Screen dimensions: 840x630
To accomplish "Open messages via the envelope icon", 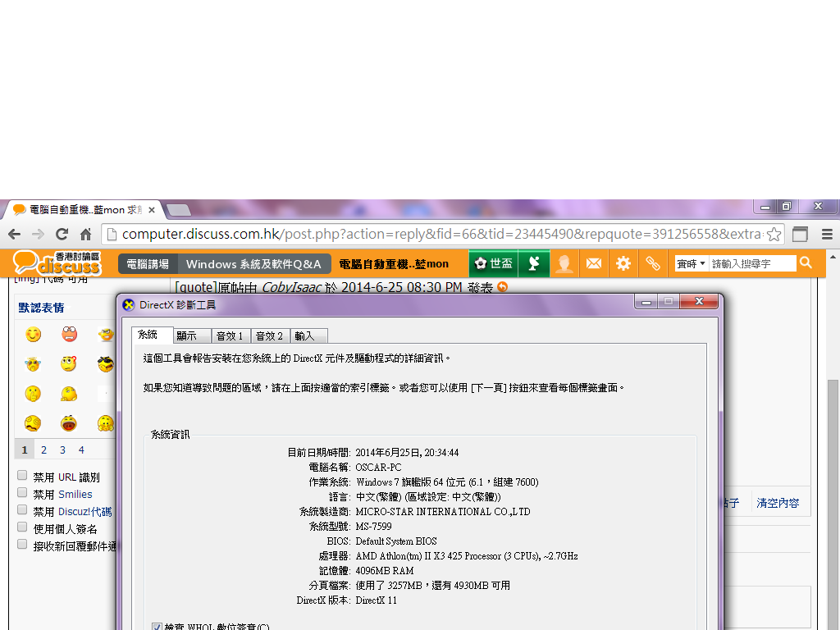I will point(594,263).
